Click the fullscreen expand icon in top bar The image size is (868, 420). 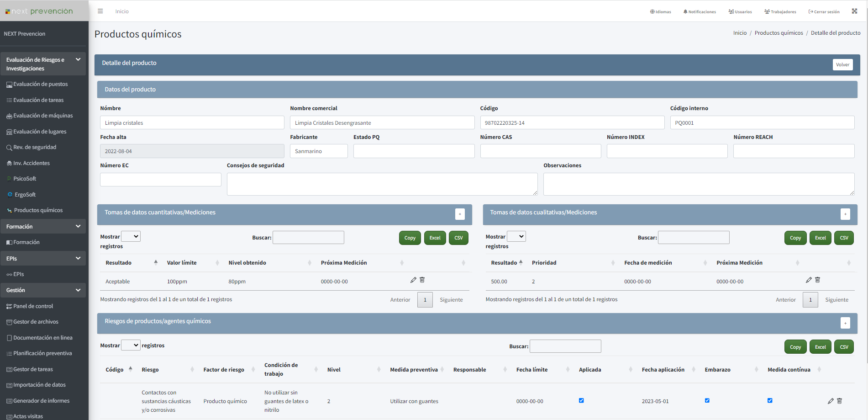854,11
